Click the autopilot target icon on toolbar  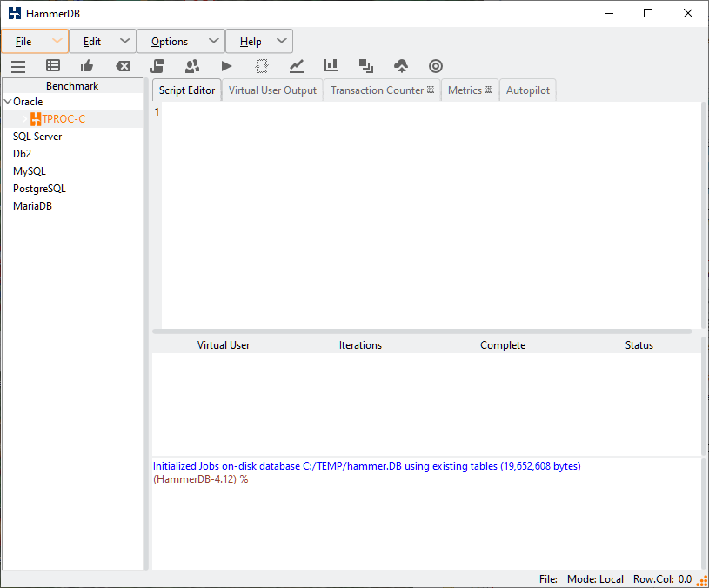tap(435, 65)
